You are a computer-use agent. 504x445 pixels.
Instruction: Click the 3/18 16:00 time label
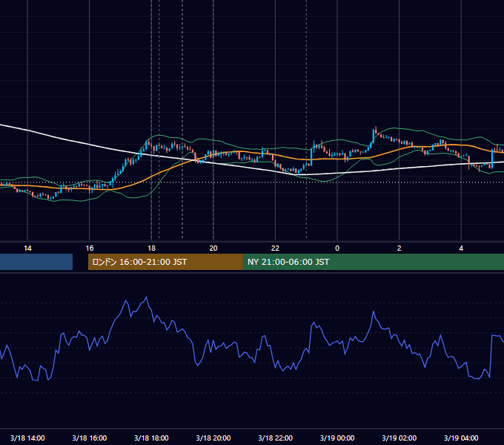click(x=90, y=438)
